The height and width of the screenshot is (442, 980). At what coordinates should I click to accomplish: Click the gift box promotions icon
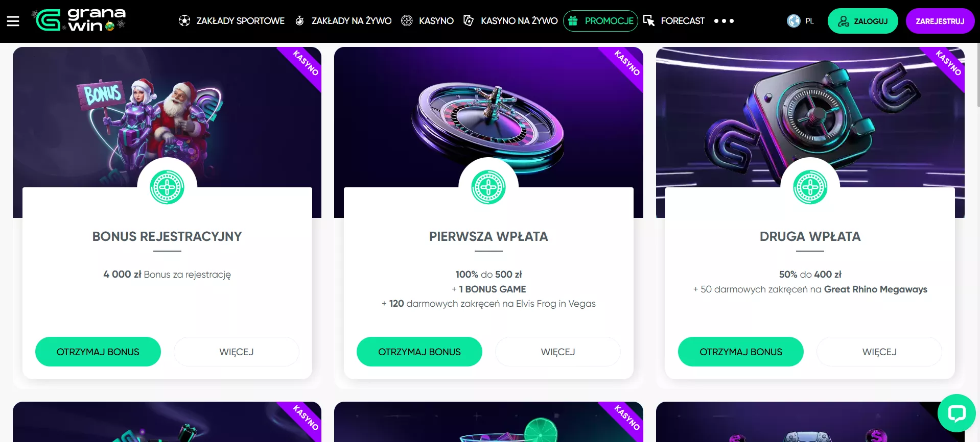tap(573, 21)
